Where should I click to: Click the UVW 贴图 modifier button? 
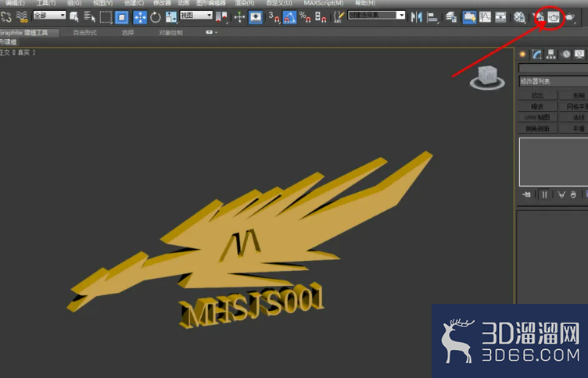point(538,117)
